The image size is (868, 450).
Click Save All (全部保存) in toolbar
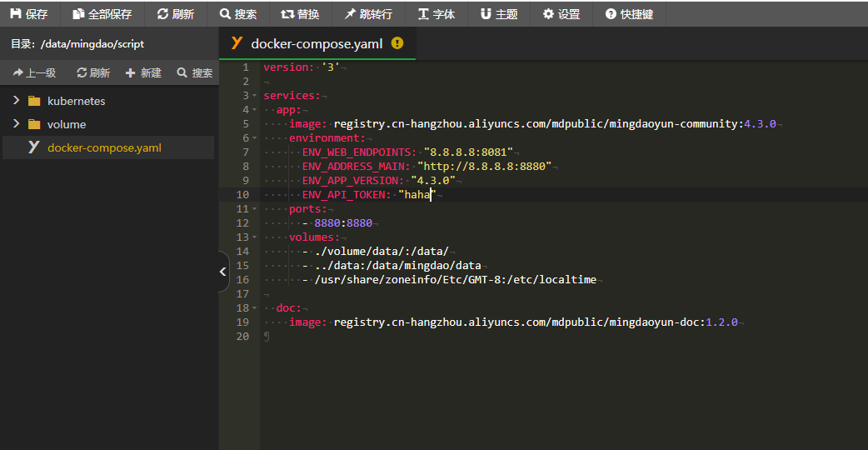[x=102, y=14]
